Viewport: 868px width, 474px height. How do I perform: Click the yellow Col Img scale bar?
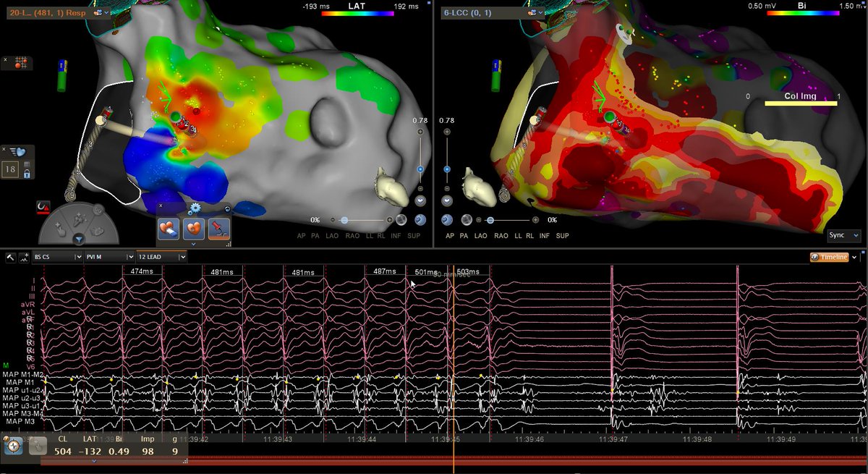pos(801,103)
